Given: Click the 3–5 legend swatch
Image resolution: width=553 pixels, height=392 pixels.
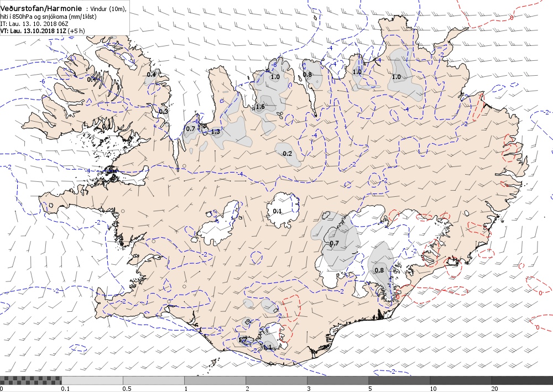Looking at the screenshot, I should pyautogui.click(x=338, y=380).
